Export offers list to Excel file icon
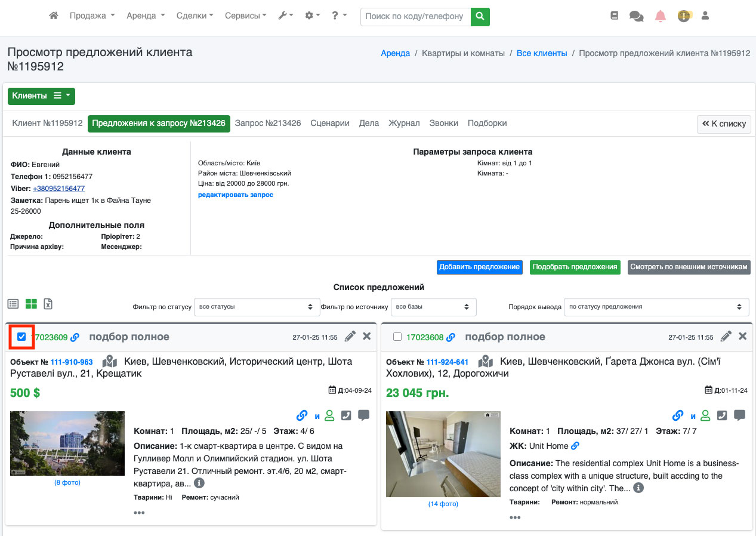 [48, 304]
